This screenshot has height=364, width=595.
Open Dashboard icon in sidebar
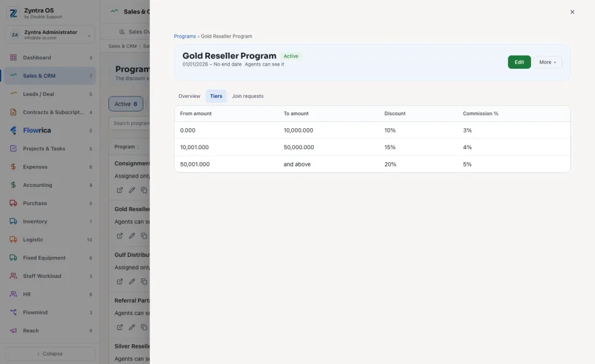pos(13,58)
